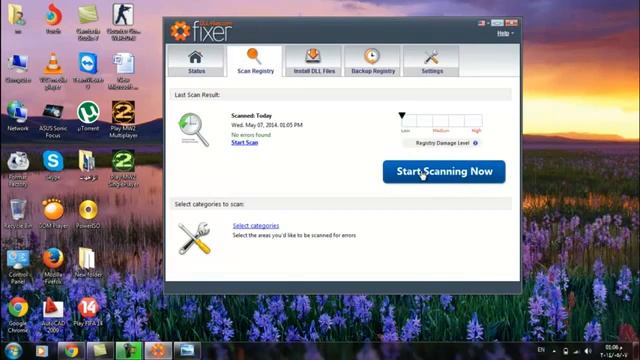This screenshot has width=640, height=360.
Task: Select the Counter-Strike desktop icon
Action: click(123, 22)
